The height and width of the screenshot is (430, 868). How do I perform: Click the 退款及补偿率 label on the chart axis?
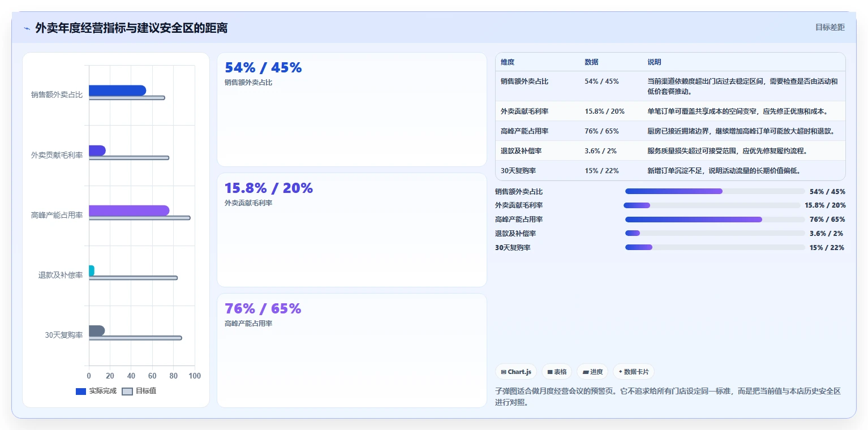tap(61, 275)
